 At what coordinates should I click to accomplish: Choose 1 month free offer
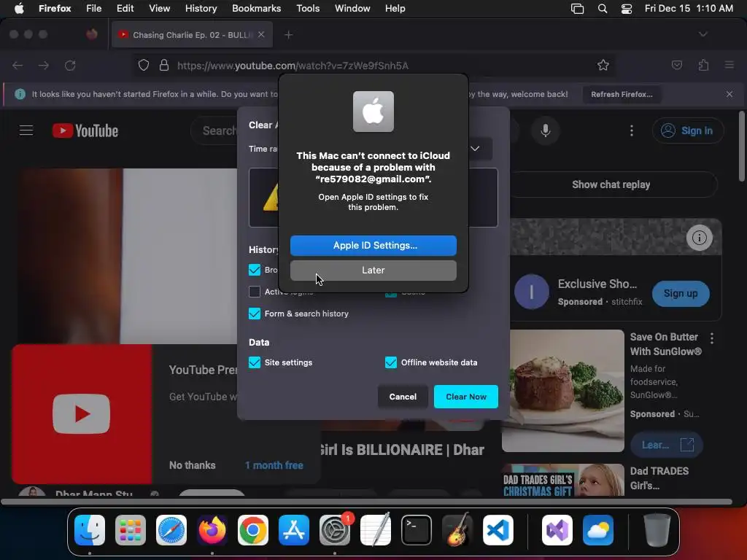274,465
